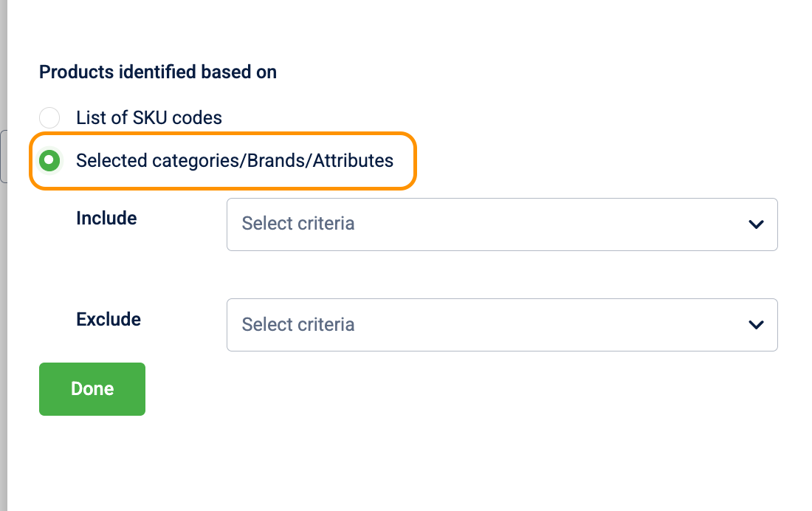Click the "List of SKU codes" label text
Screen dimensions: 812x511
pos(149,117)
